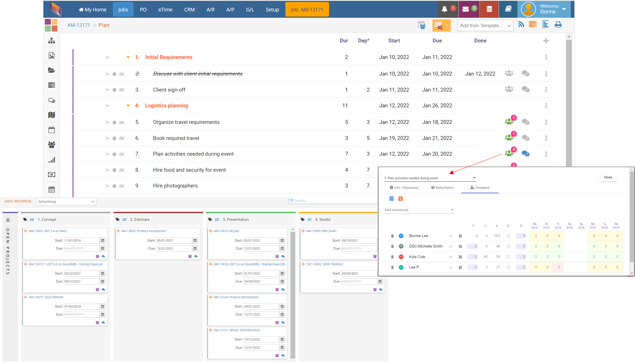The width and height of the screenshot is (635, 364).
Task: Click the Jobs Workflow Gantt chart icon
Action: click(8, 219)
